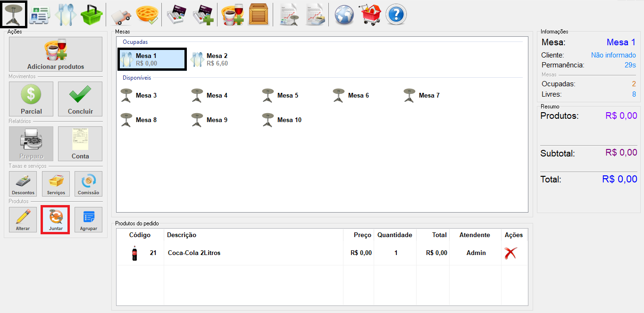
Task: Open the green shopping basket icon
Action: (x=91, y=16)
